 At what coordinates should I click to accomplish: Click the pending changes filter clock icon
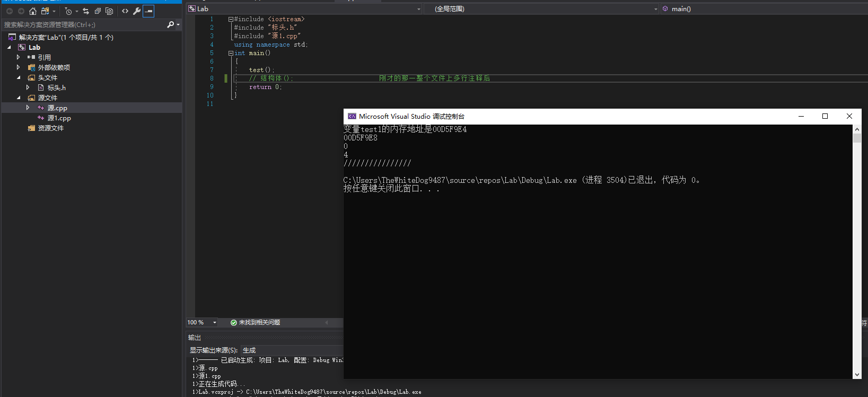68,11
